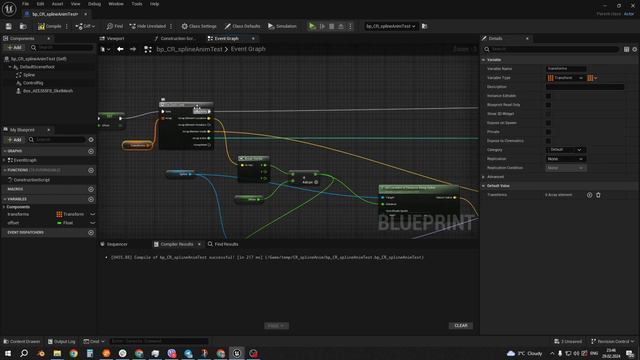
Task: Toggle Hide Unrelated nodes
Action: 147,26
